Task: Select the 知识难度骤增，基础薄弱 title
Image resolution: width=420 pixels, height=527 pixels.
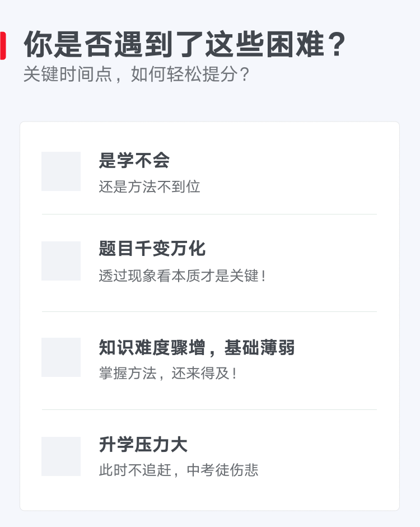Action: pyautogui.click(x=197, y=348)
